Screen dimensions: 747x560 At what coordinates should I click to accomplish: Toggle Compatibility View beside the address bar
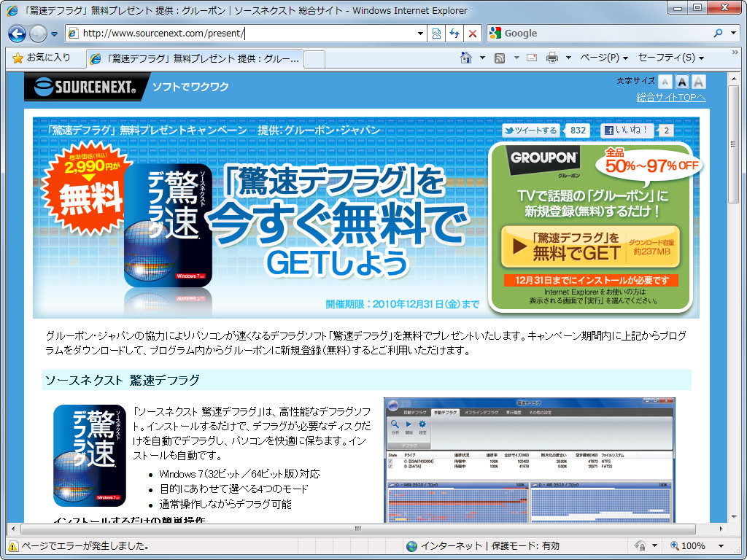point(436,34)
